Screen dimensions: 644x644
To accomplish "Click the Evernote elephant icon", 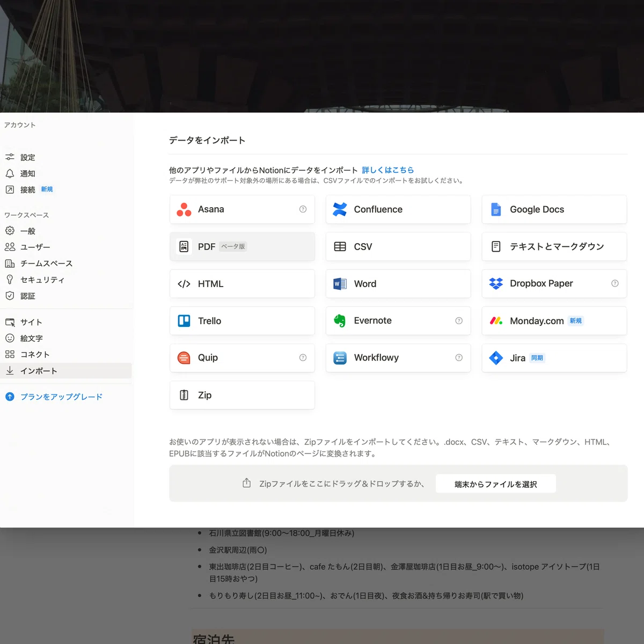I will coord(340,321).
